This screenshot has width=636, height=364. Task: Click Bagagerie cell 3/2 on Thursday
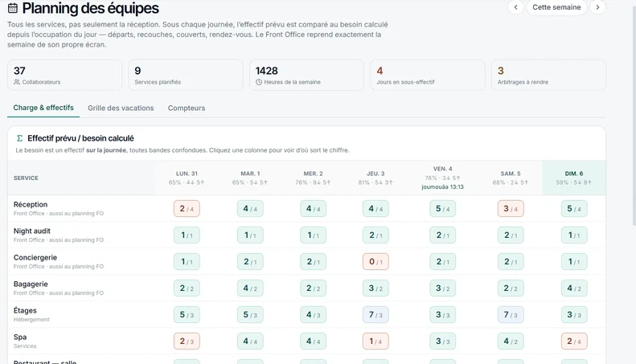click(375, 288)
